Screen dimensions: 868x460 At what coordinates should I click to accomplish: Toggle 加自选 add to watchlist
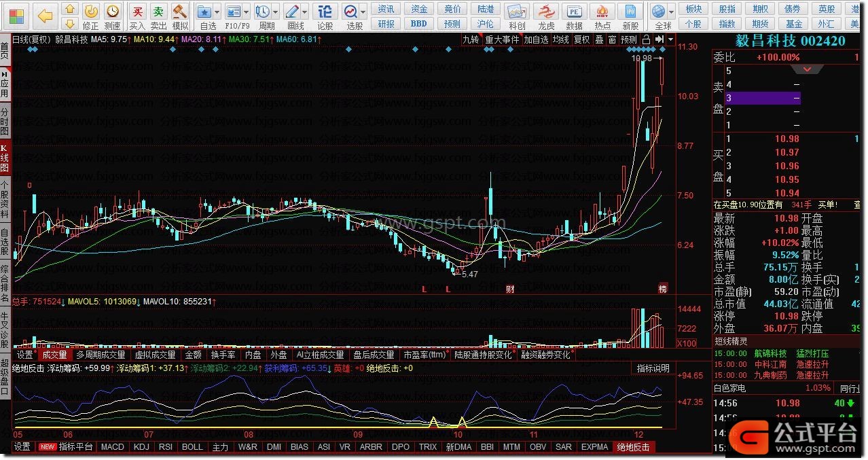(536, 39)
